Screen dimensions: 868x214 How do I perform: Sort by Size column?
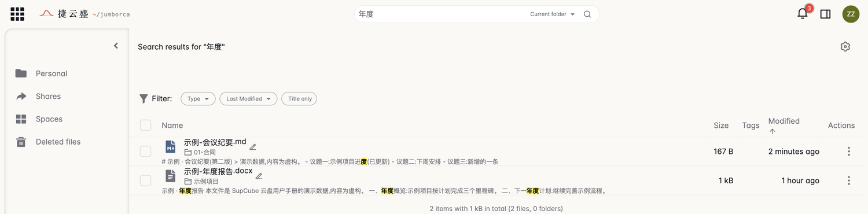(x=721, y=126)
